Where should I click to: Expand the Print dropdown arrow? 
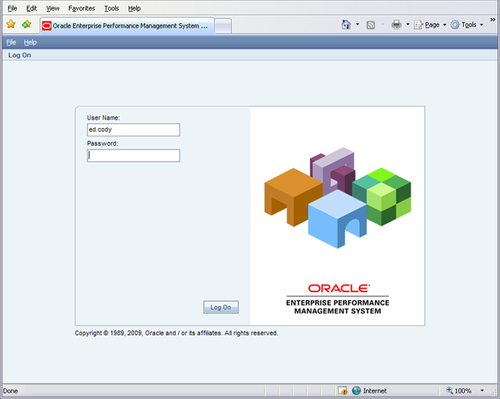[x=407, y=24]
